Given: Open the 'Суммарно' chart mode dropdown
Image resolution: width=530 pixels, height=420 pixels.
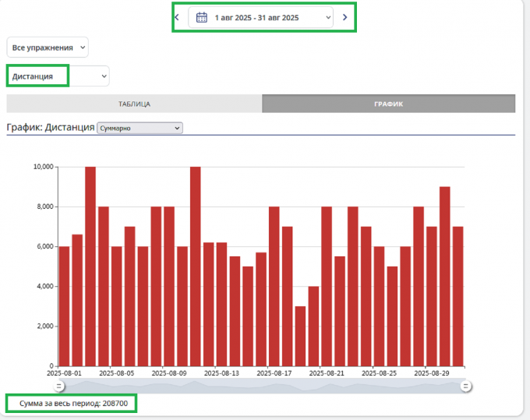Looking at the screenshot, I should [x=139, y=128].
